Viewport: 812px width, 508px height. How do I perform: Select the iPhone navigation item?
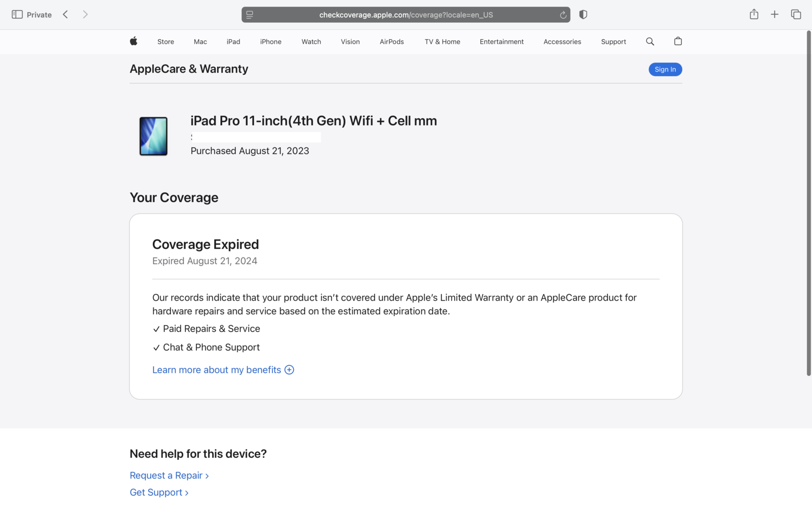(x=270, y=42)
